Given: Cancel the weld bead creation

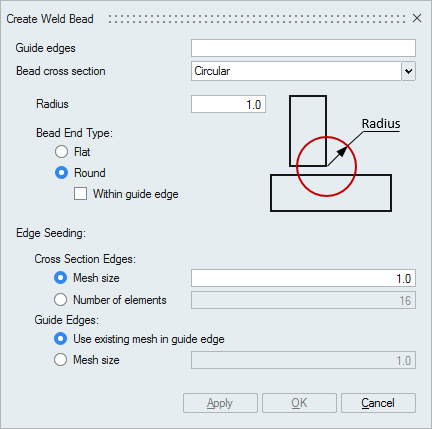Looking at the screenshot, I should point(378,403).
